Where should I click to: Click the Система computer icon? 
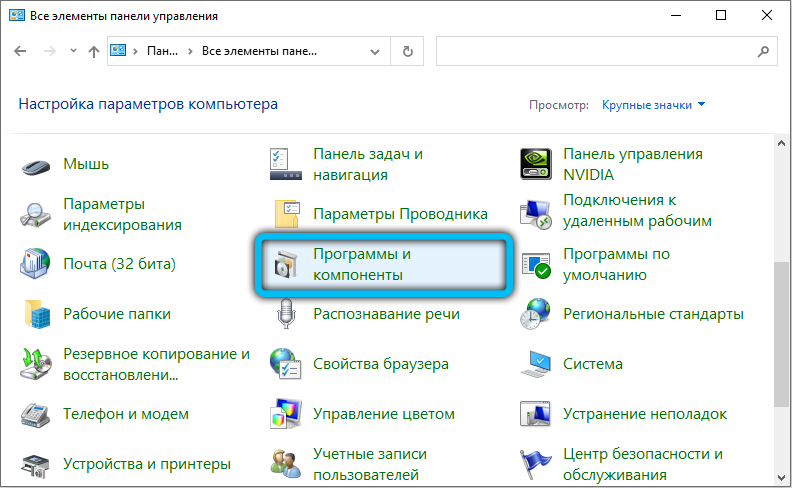click(537, 364)
